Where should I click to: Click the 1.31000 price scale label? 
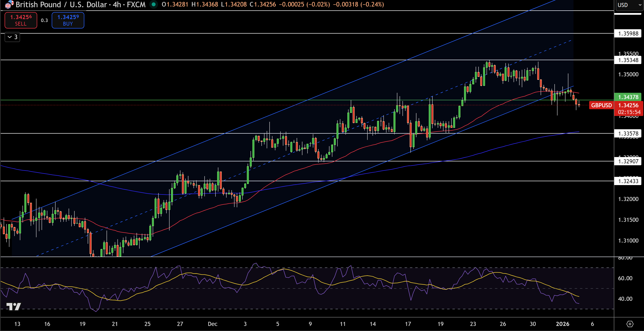[x=628, y=240]
